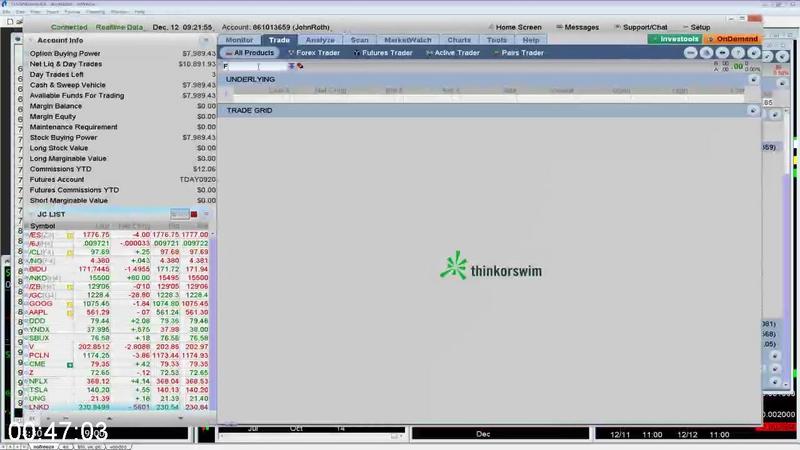Click the Stock Buying Power row
The width and height of the screenshot is (800, 450).
click(122, 138)
